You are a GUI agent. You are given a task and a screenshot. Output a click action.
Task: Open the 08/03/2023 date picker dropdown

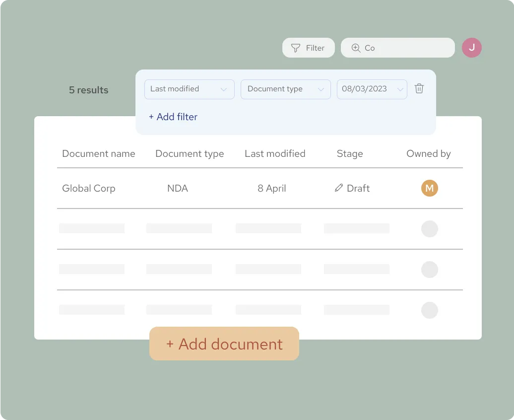tap(372, 89)
